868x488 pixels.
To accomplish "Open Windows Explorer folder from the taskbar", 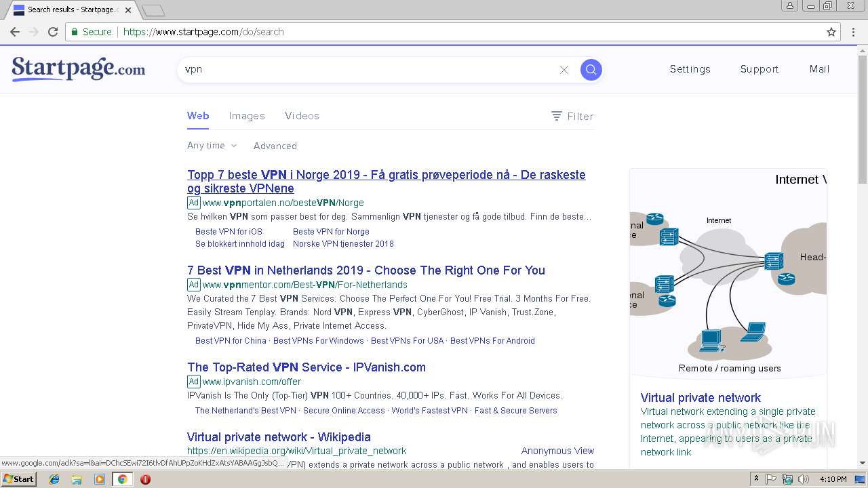I will (77, 479).
